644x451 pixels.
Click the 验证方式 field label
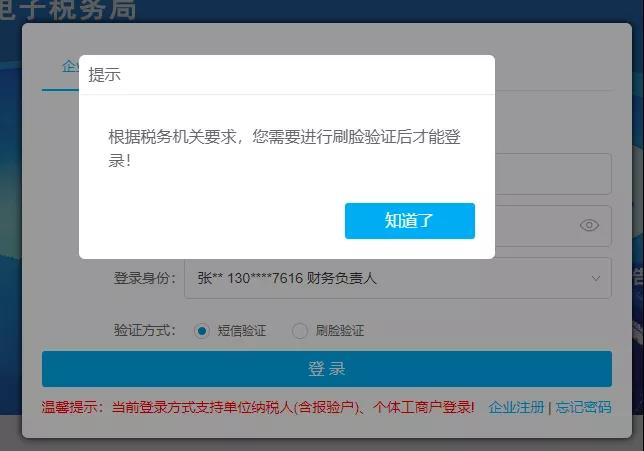[x=145, y=330]
